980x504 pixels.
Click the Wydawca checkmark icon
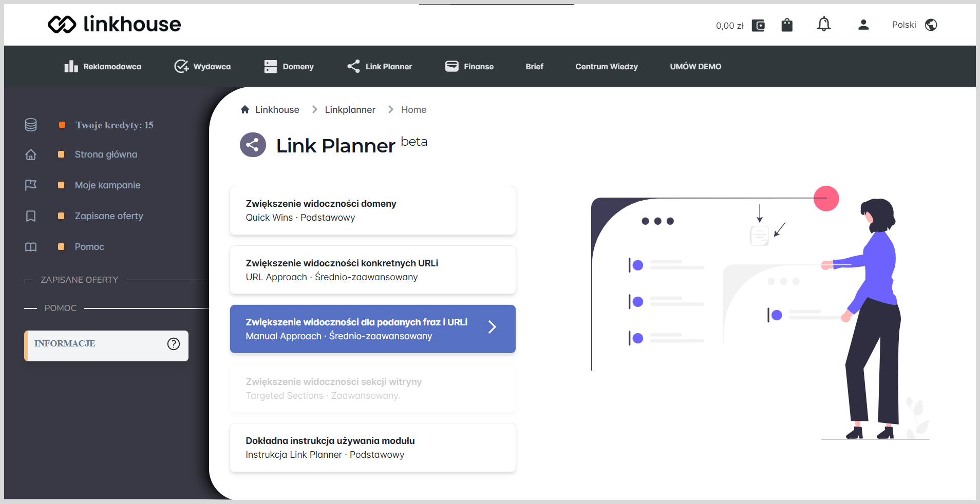tap(181, 66)
